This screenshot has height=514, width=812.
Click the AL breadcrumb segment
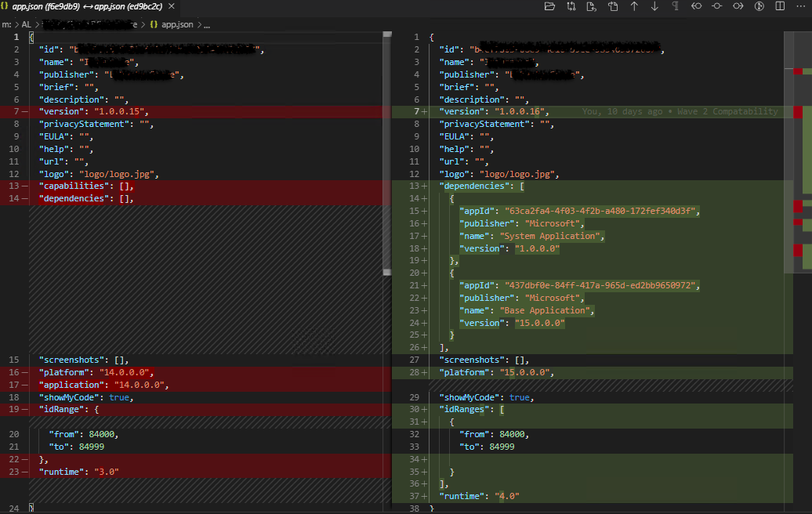(x=26, y=24)
